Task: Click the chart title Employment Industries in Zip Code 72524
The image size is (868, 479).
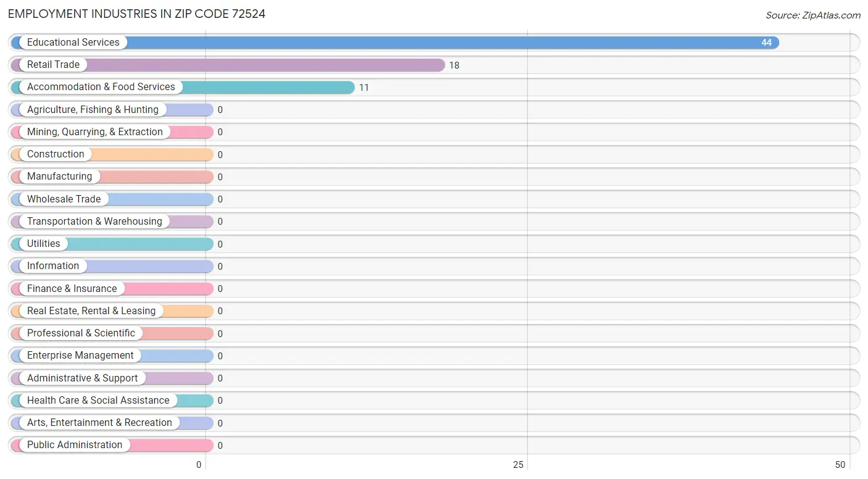Action: pyautogui.click(x=136, y=14)
